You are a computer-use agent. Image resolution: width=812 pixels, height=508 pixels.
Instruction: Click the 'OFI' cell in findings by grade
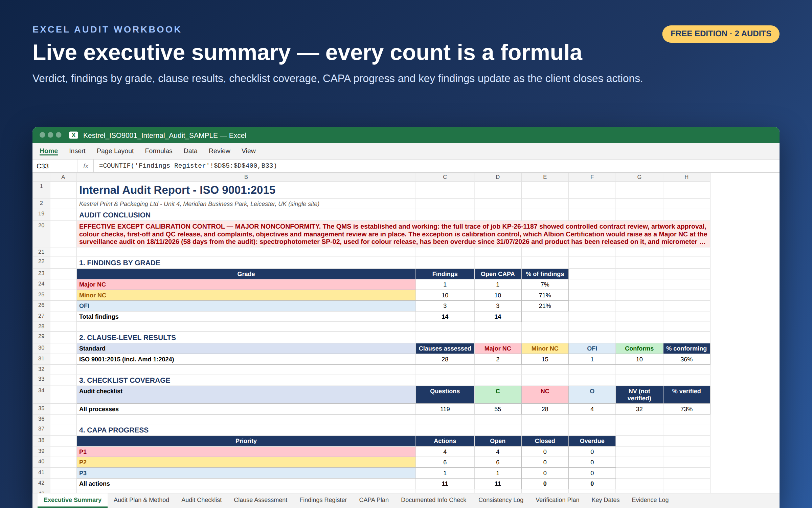(246, 306)
